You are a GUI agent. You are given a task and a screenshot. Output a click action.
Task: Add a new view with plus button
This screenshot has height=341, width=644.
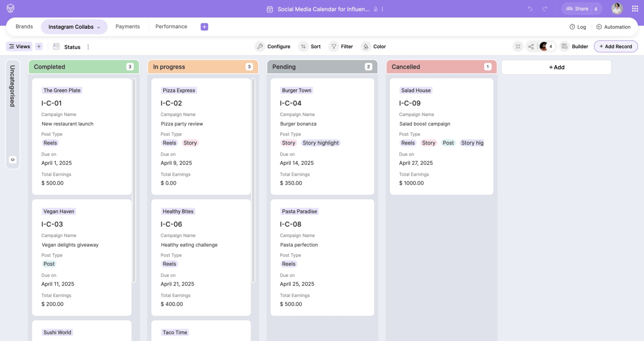point(39,46)
